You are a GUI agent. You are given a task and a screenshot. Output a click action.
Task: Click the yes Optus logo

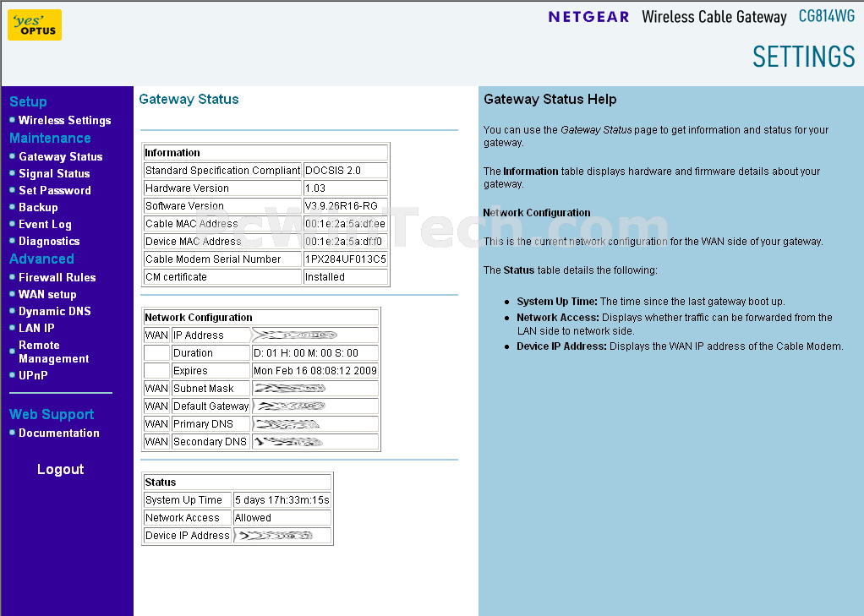[34, 25]
